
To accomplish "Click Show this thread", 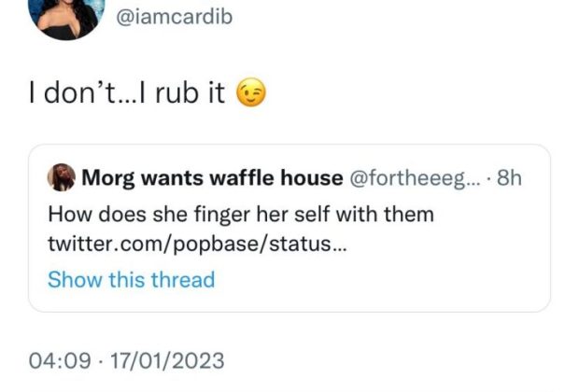I will pos(131,279).
